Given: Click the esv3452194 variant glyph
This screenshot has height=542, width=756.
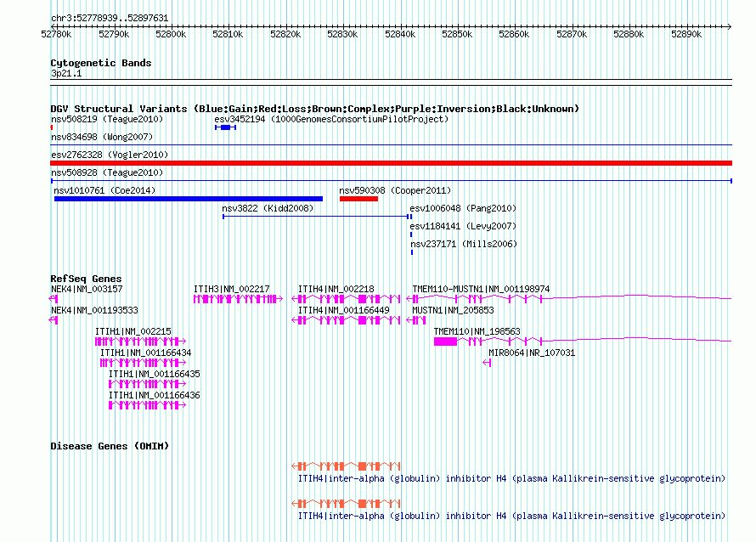Looking at the screenshot, I should pos(225,127).
